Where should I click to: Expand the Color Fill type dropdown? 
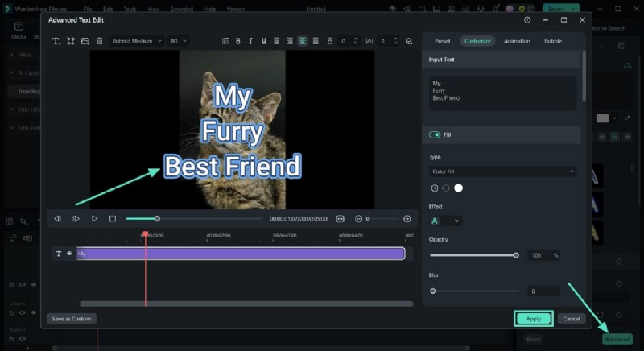coord(503,171)
